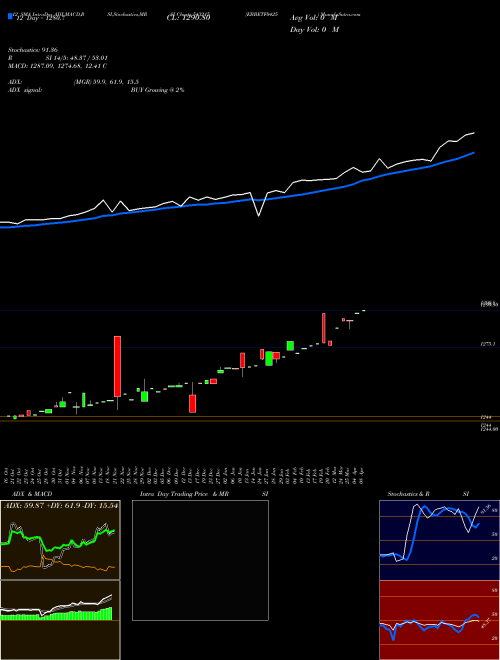
Task: Click the '1273.1' price axis label
Action: pos(488,344)
